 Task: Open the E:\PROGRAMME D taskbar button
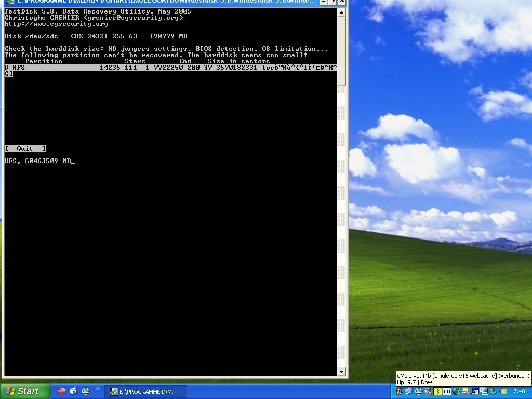(x=145, y=392)
